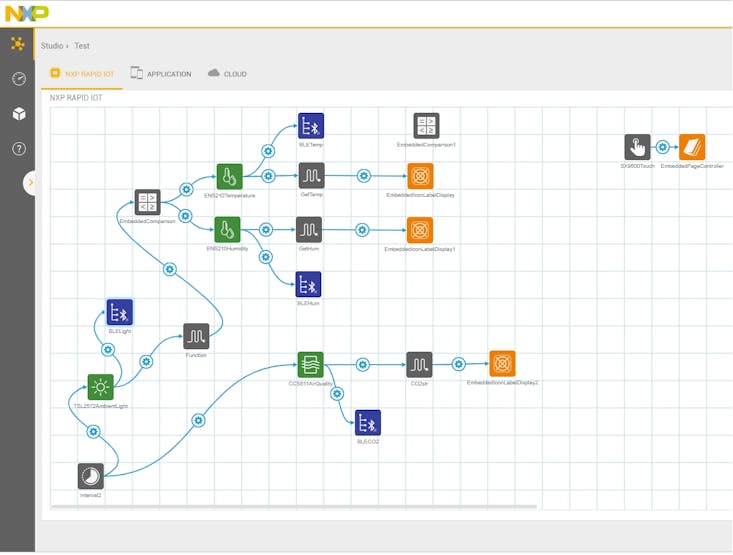
Task: Select the CO2se function node
Action: click(419, 365)
